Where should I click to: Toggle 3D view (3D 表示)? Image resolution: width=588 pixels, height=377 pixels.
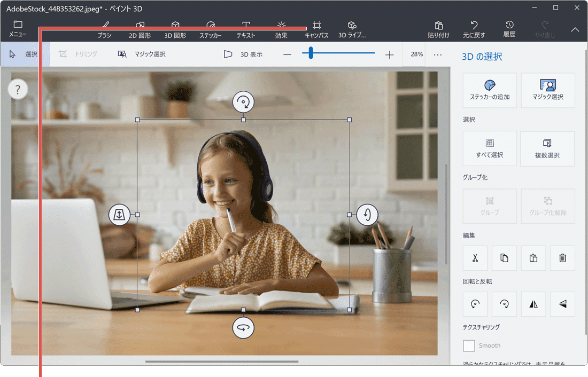[x=243, y=54]
